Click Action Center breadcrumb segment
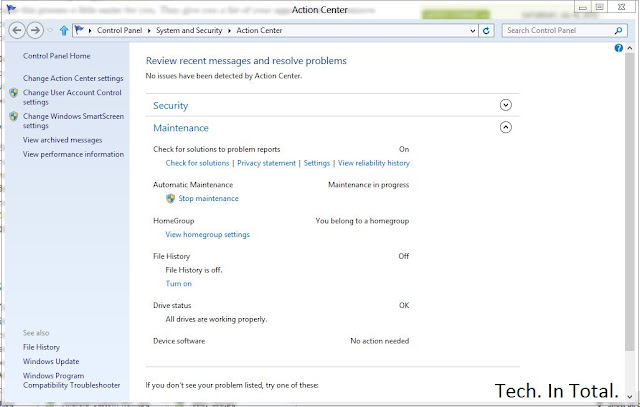Screen dimensions: 640x407 259,30
